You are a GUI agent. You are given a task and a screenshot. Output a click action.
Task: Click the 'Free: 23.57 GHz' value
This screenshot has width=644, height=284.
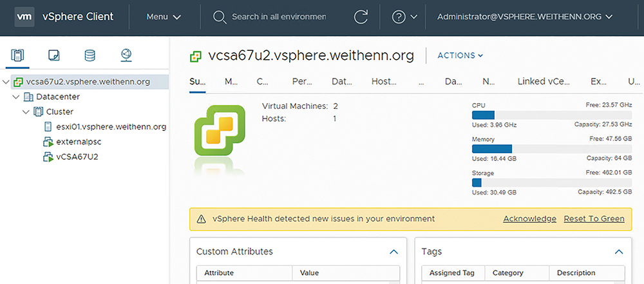point(609,106)
